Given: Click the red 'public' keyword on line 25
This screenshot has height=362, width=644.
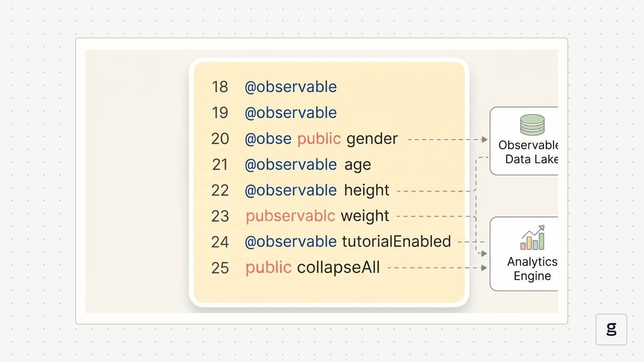Looking at the screenshot, I should [268, 268].
